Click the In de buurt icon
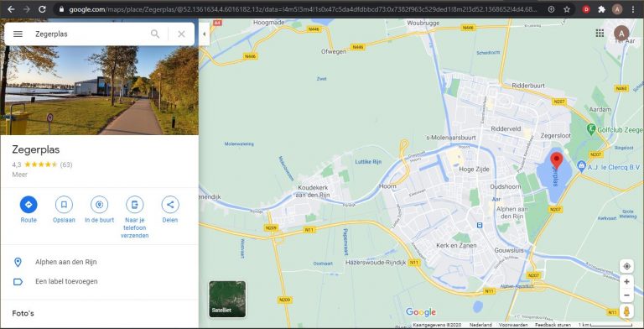Image resolution: width=644 pixels, height=329 pixels. click(x=100, y=205)
